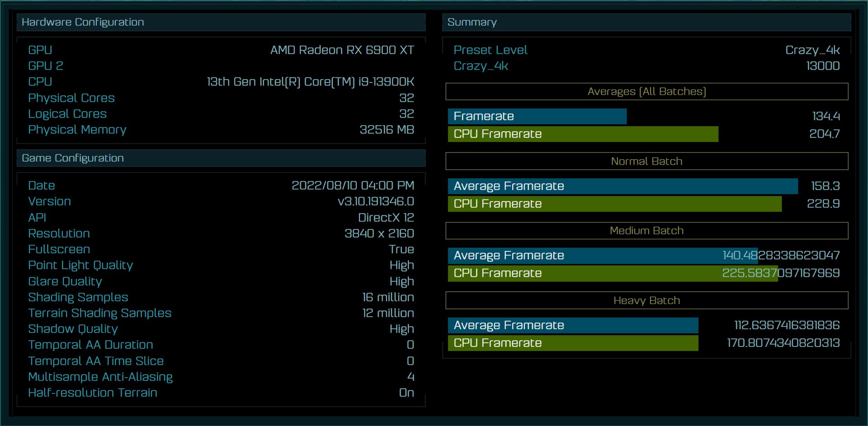Open the Summary panel header

[x=472, y=22]
